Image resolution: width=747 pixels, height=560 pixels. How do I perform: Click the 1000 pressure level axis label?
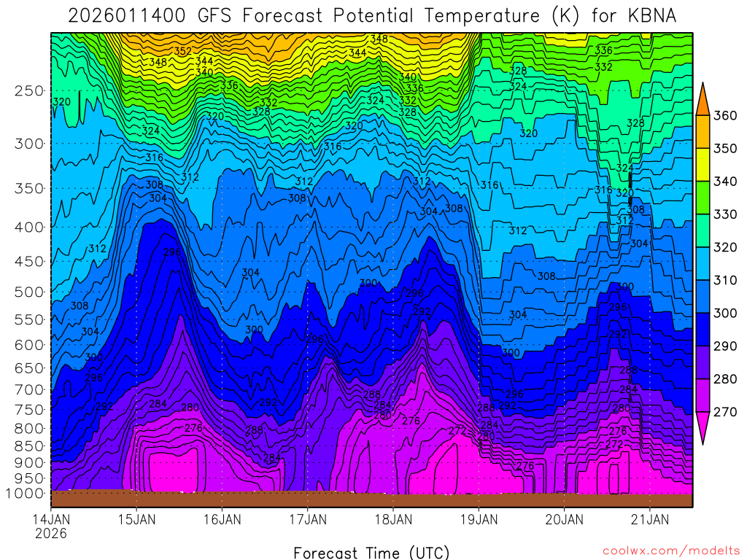coord(24,494)
